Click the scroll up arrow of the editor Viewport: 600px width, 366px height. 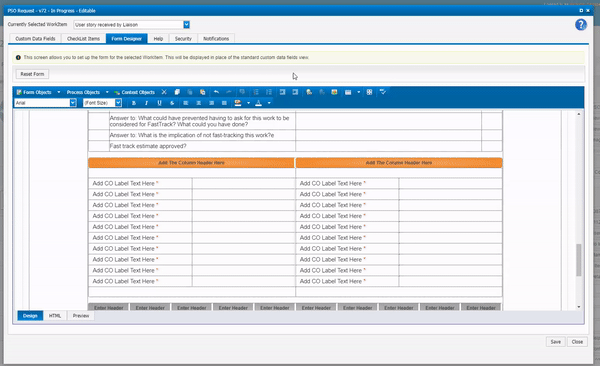[579, 114]
